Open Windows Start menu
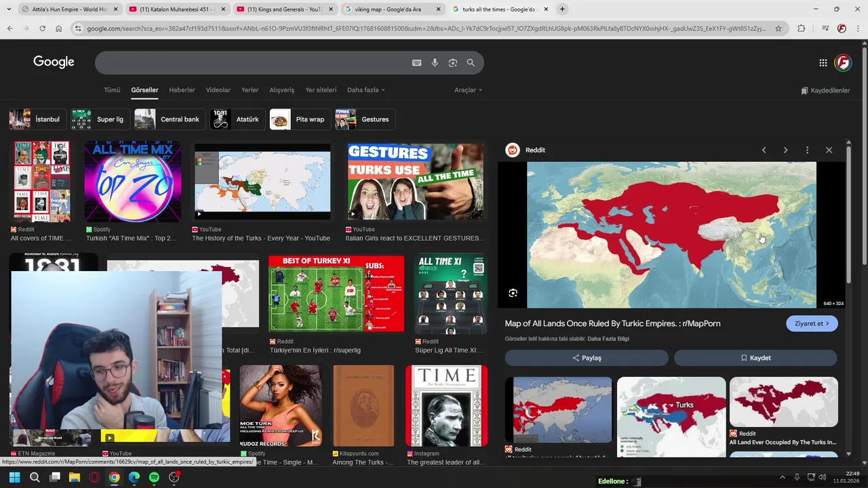 [14, 477]
